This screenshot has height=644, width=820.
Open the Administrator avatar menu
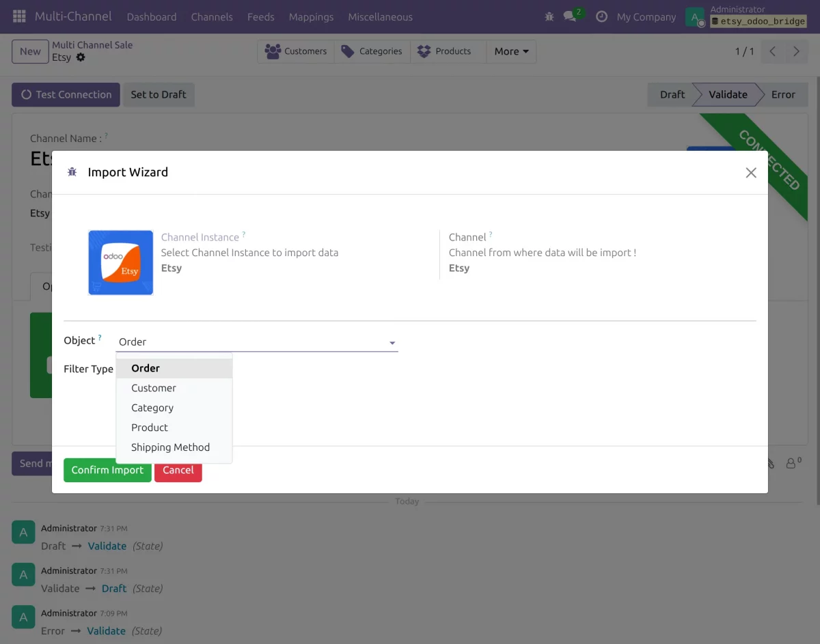[x=695, y=17]
